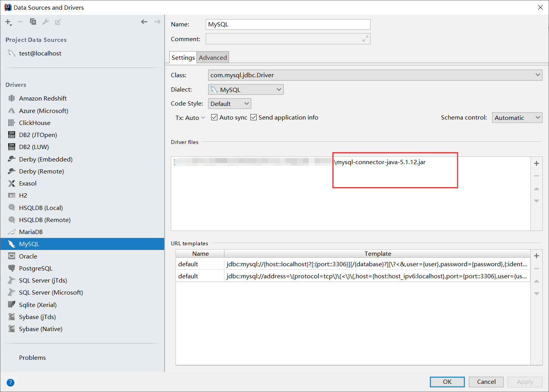
Task: Expand the Comment field editor
Action: click(x=365, y=39)
